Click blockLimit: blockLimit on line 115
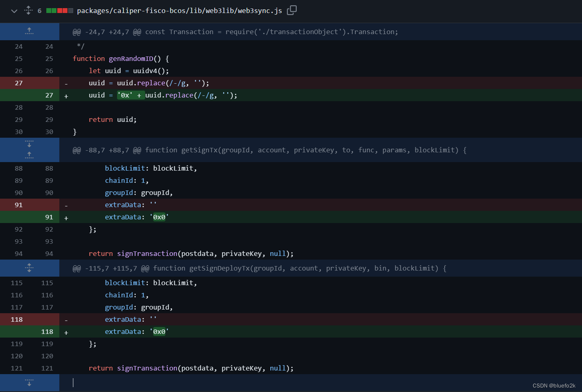 click(x=151, y=283)
